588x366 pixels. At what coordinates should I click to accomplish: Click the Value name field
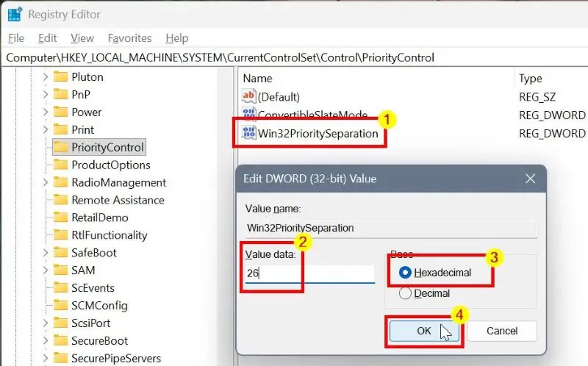[391, 228]
